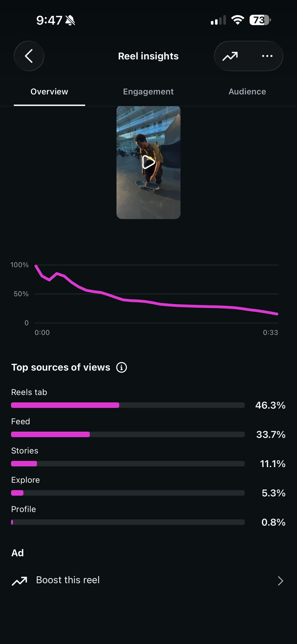Tap the Boost this reel label
The image size is (297, 644).
(68, 580)
